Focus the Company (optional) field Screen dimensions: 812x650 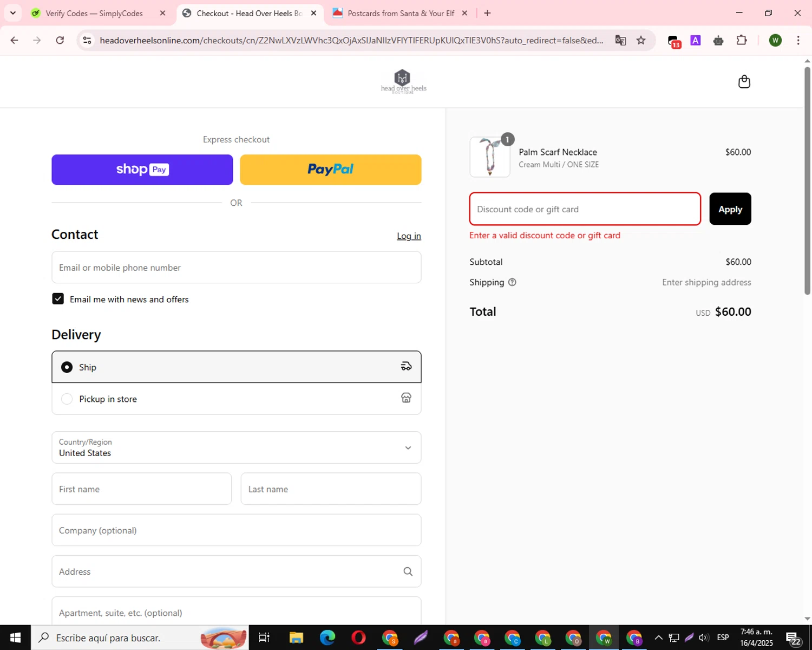coord(237,530)
